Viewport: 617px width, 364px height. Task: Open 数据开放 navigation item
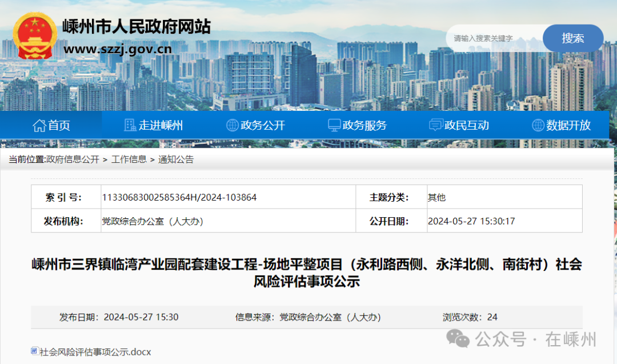(568, 125)
